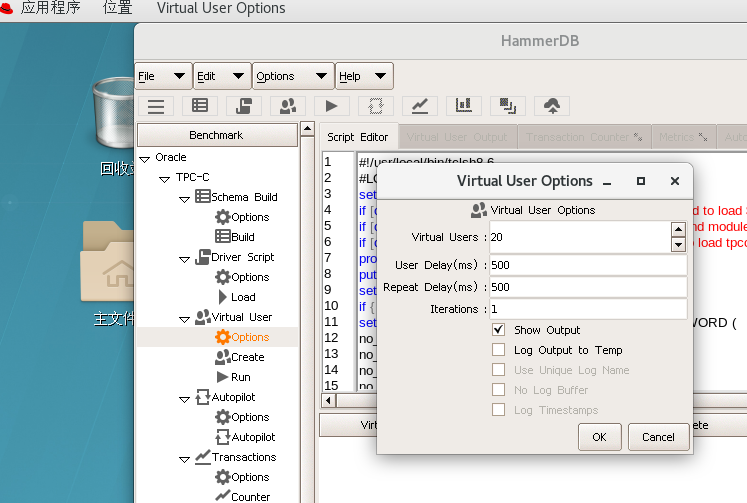Click the Driver Script load toolbar icon

pos(244,106)
